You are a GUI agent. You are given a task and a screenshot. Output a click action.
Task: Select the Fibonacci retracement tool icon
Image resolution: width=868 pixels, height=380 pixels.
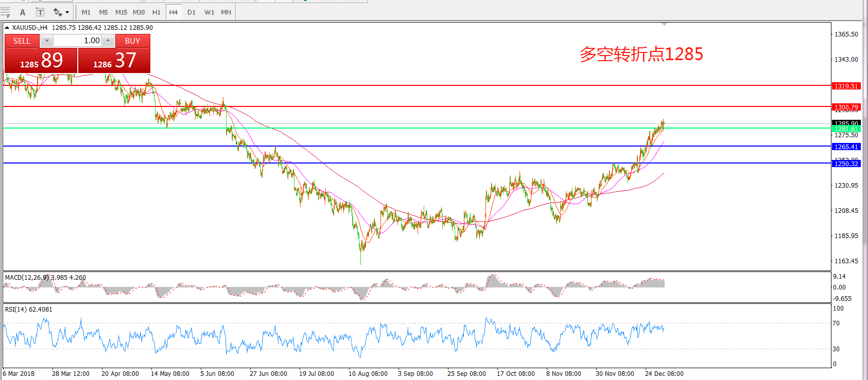click(x=5, y=12)
